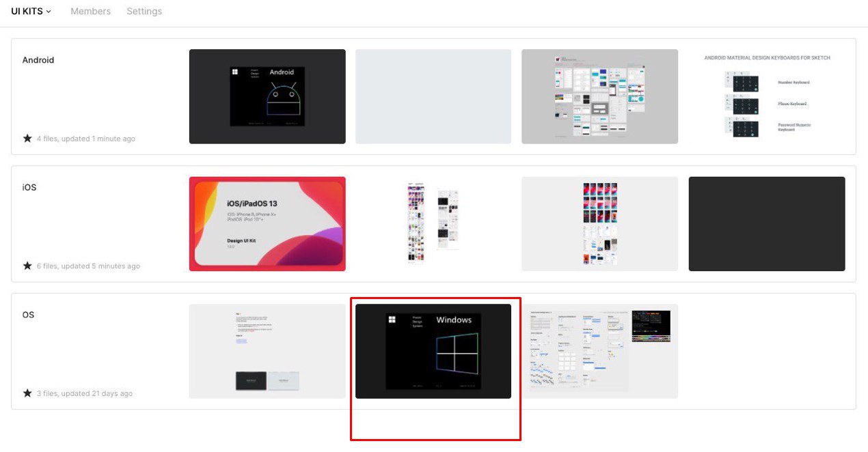Open the UI KITS team dropdown
This screenshot has height=452, width=868.
pos(31,12)
